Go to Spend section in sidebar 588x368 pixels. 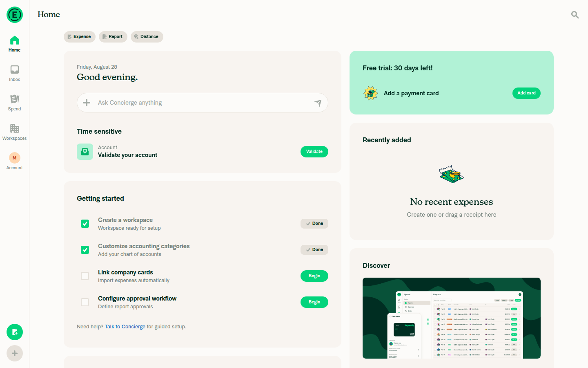pyautogui.click(x=15, y=103)
